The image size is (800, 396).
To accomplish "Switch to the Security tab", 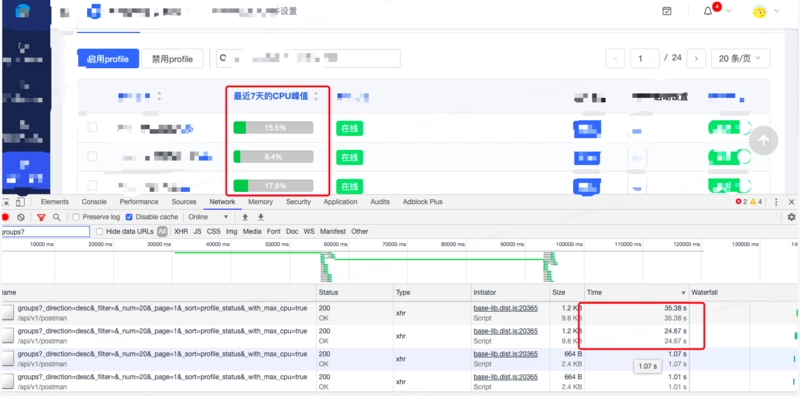I will point(298,202).
